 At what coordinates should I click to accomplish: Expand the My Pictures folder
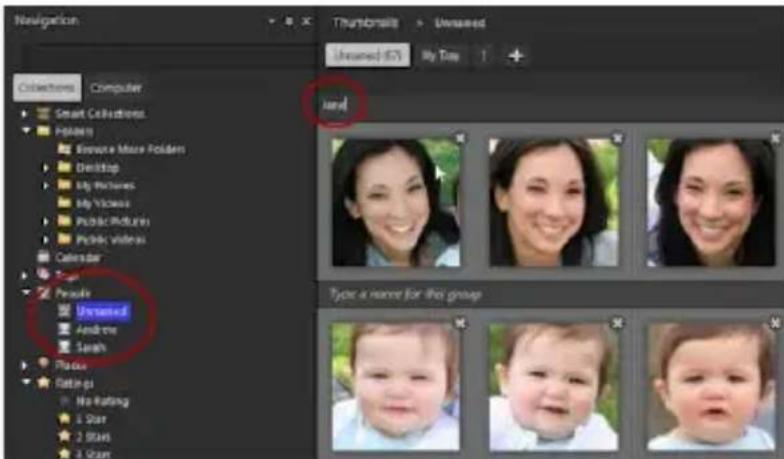pos(46,185)
